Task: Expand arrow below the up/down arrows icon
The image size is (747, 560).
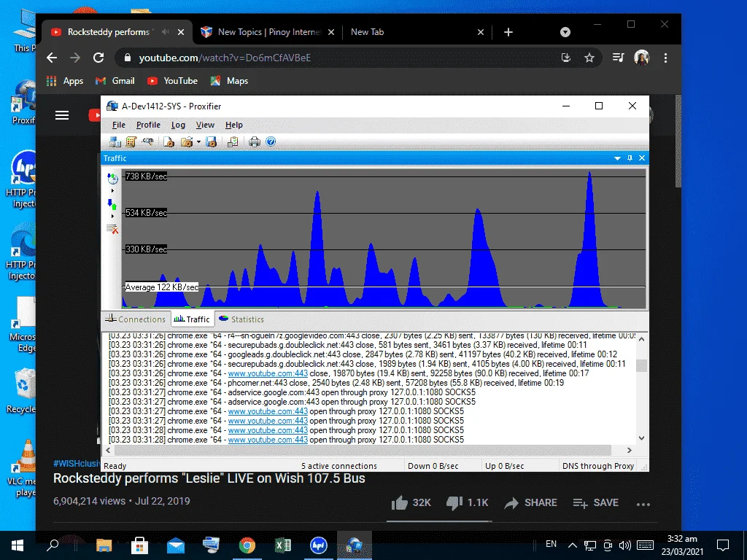Action: [113, 216]
